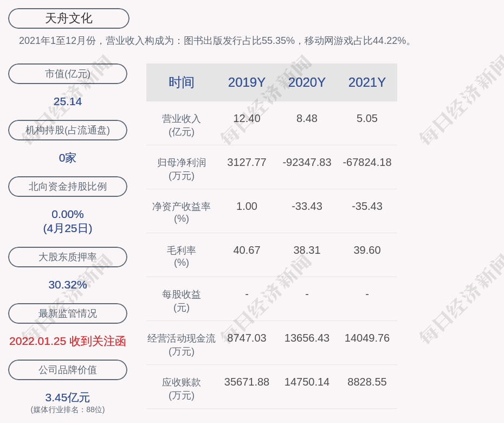Click the 营业收入(亿元) row label

tap(182, 125)
